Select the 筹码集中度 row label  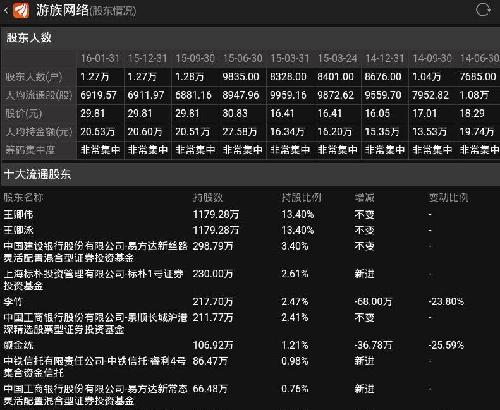[30, 150]
